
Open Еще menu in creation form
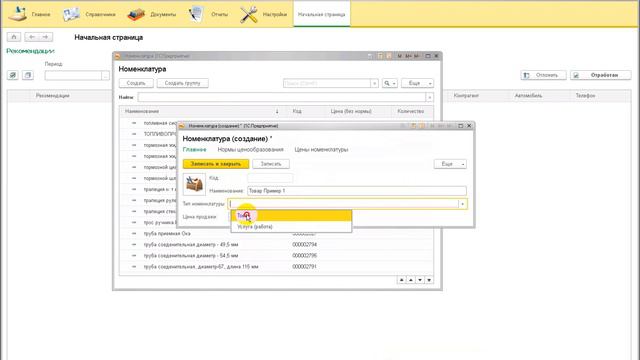(x=450, y=164)
